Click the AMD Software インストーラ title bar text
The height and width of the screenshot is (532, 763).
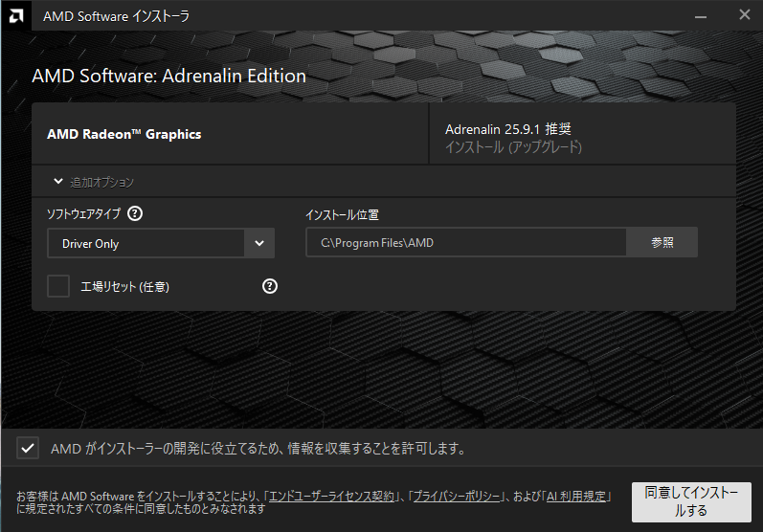116,15
